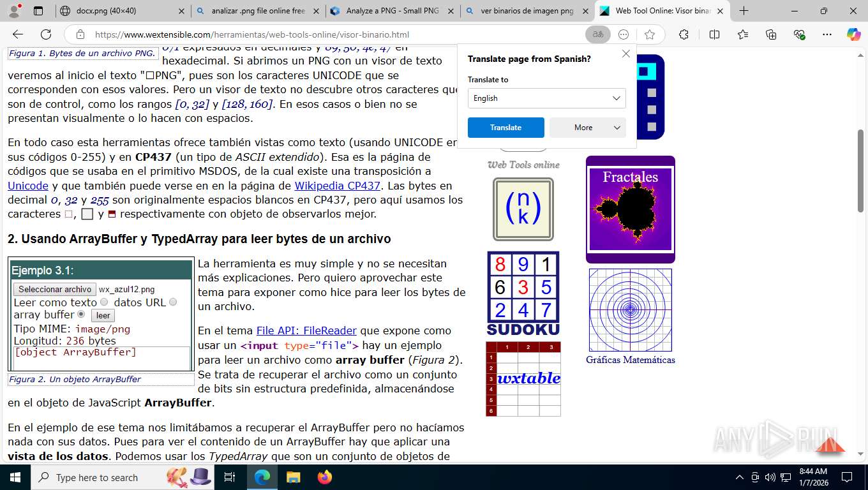Viewport: 868px width, 490px height.
Task: Expand the More options dropdown
Action: point(588,128)
